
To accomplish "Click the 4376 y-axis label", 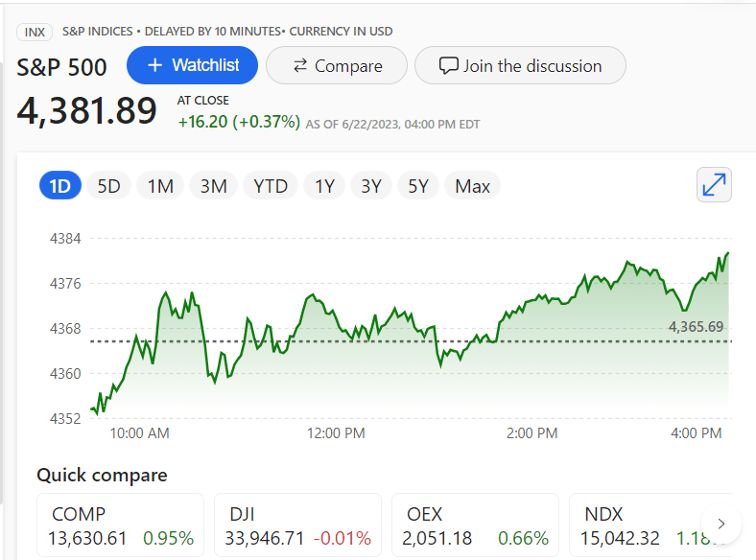I will click(x=65, y=284).
